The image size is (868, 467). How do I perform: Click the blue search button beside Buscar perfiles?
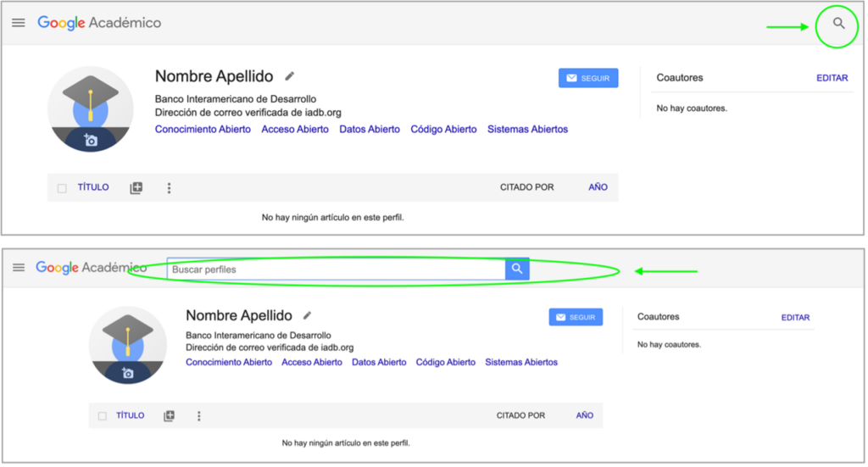(517, 270)
